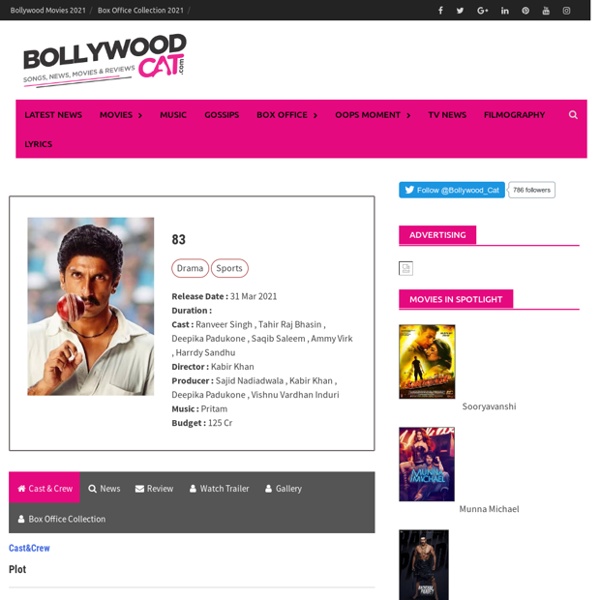This screenshot has width=600, height=600.
Task: Click the search magnifier in navigation bar
Action: pyautogui.click(x=573, y=114)
